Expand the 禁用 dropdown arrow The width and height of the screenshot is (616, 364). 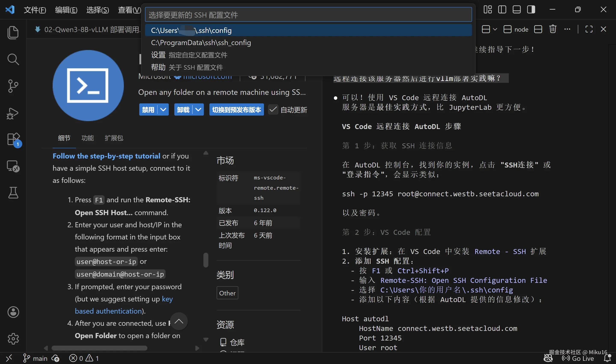coord(163,109)
